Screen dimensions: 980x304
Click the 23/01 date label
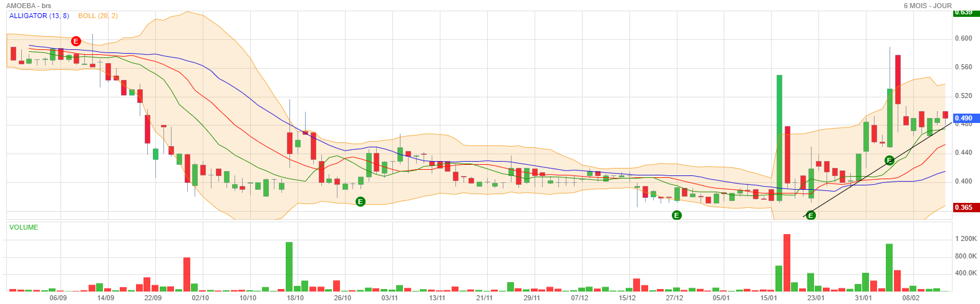pos(816,298)
